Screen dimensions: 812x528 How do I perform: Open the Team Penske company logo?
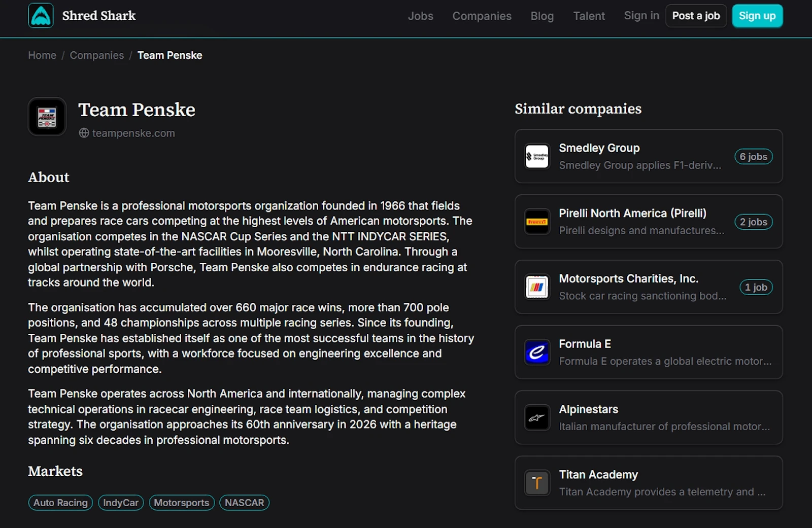[x=47, y=117]
